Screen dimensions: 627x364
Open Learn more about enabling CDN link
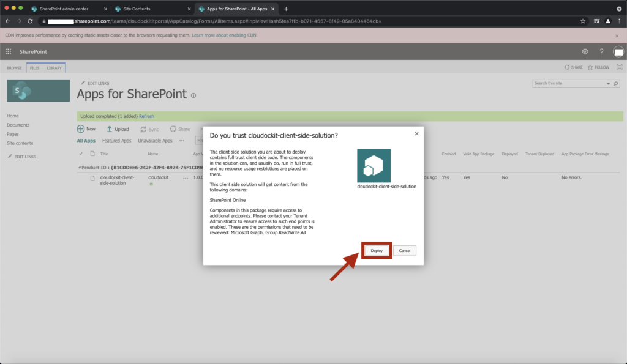pos(224,35)
